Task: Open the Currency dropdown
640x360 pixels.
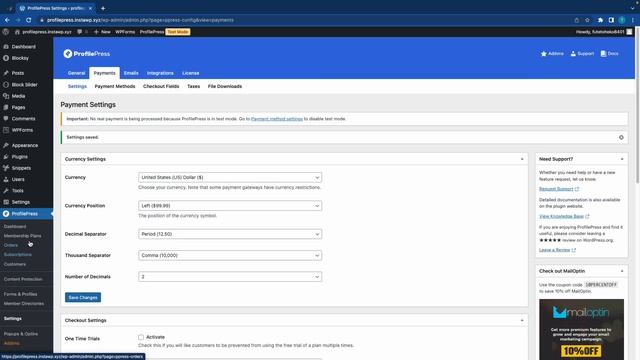Action: pyautogui.click(x=230, y=178)
